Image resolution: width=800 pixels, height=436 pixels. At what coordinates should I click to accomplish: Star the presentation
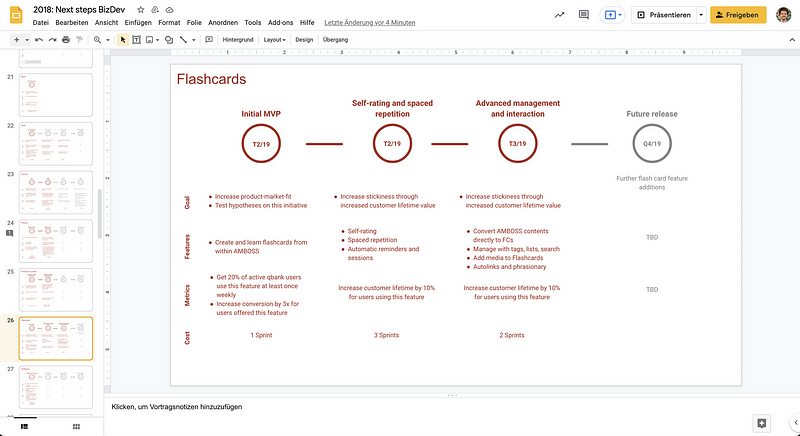(x=141, y=10)
